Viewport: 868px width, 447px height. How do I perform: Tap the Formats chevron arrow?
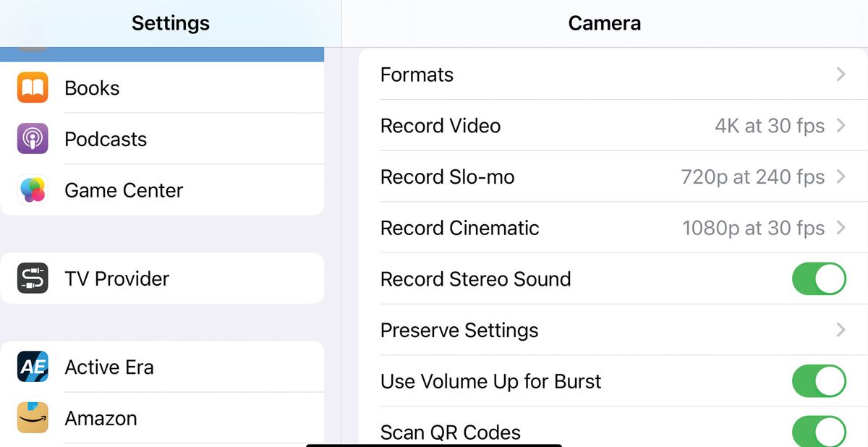pyautogui.click(x=841, y=74)
